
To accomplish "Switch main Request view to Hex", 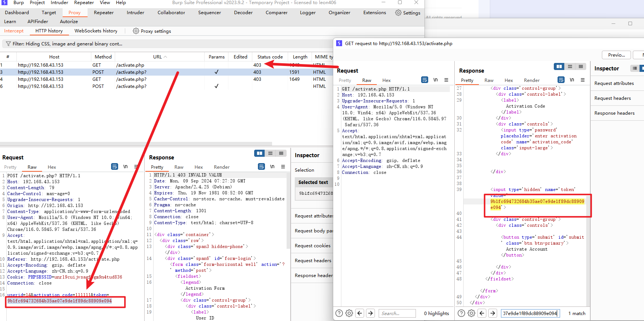I will tap(52, 167).
